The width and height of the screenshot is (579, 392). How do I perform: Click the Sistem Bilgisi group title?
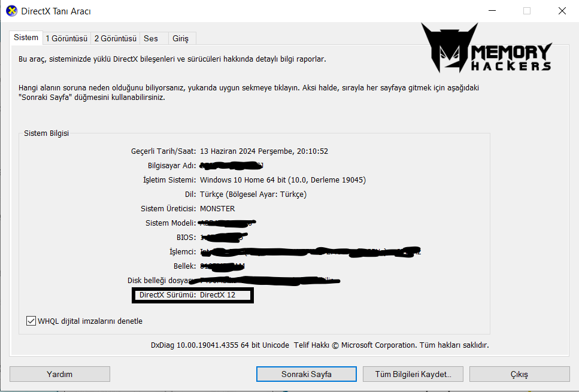tap(47, 133)
